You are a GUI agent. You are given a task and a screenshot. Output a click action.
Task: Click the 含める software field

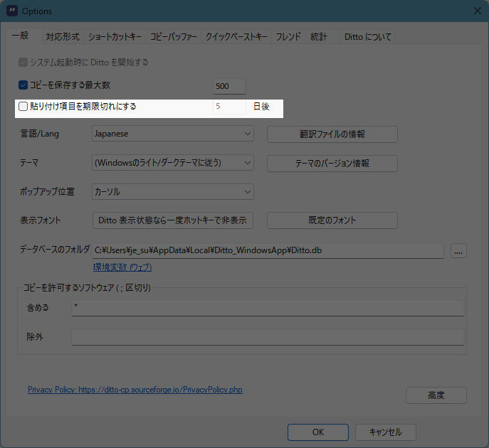pos(268,308)
